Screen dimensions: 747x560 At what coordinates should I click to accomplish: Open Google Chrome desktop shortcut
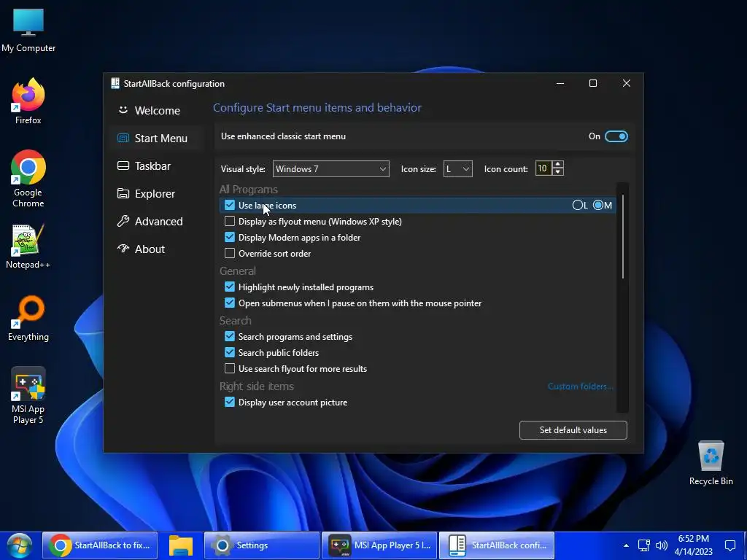(x=28, y=179)
